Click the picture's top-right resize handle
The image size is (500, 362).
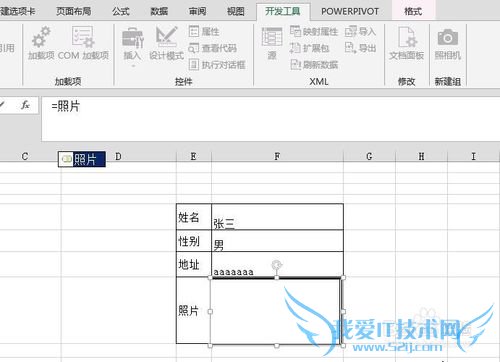343,277
